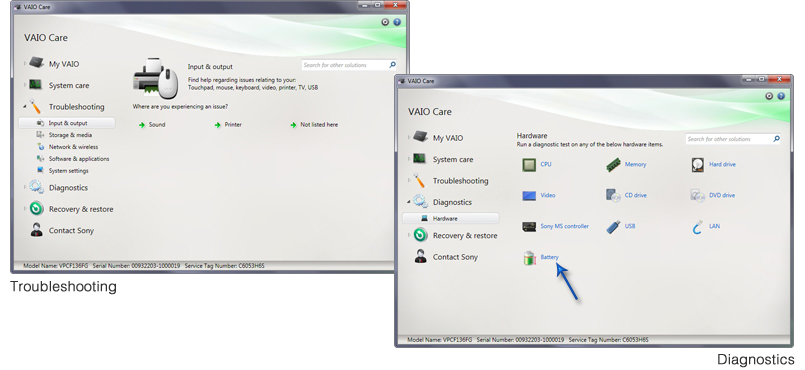This screenshot has height=370, width=805.
Task: Expand My VAIO in Troubleshooting window
Action: point(25,64)
